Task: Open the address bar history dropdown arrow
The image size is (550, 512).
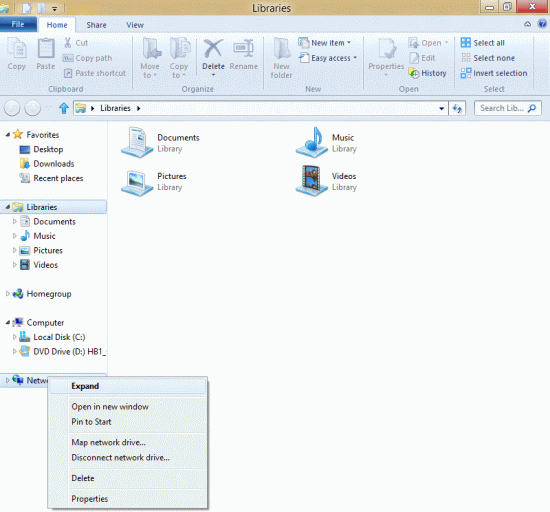Action: (x=442, y=108)
